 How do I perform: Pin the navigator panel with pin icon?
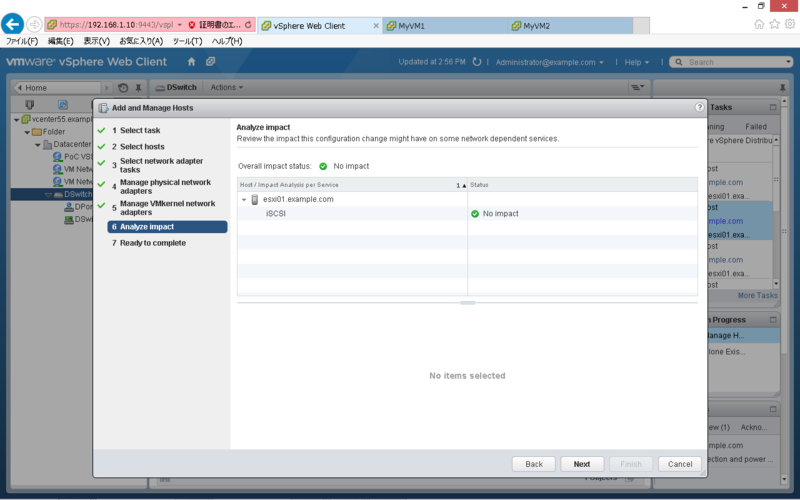[x=138, y=88]
